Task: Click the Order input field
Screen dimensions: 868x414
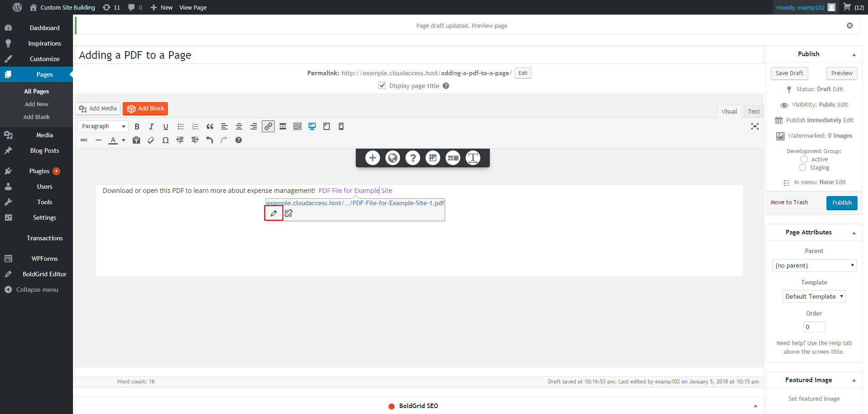Action: tap(814, 327)
